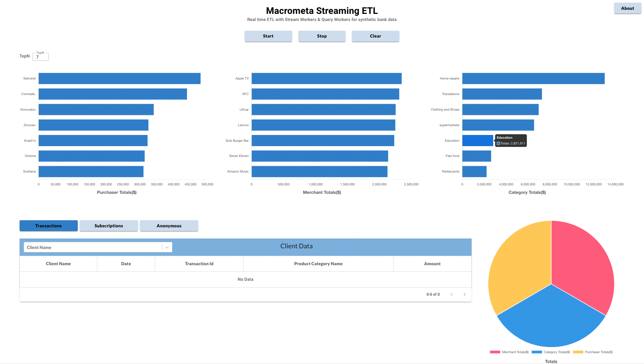Click inside the TopN input field

point(40,57)
